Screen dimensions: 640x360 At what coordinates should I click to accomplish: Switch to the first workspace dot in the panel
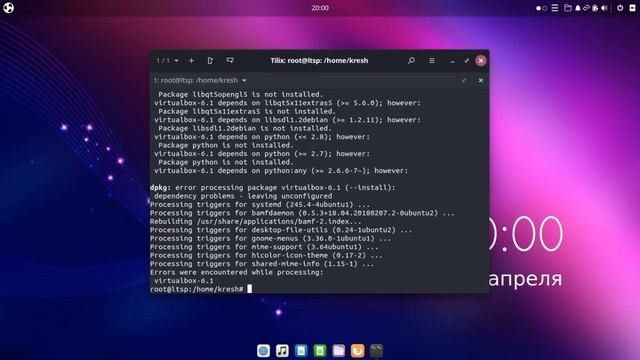tap(538, 8)
